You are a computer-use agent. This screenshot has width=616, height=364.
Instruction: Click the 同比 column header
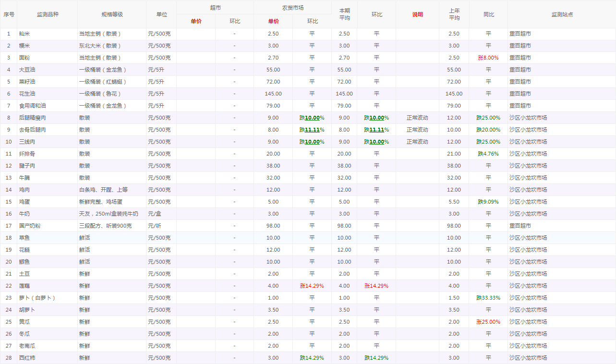click(489, 14)
